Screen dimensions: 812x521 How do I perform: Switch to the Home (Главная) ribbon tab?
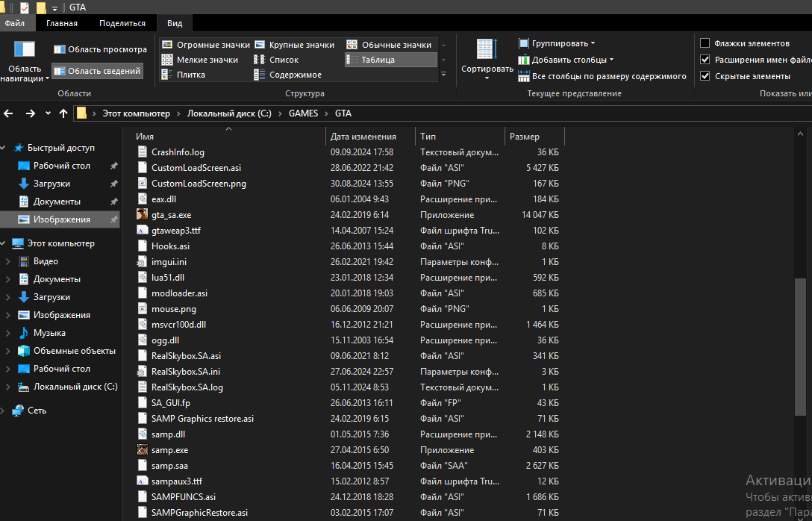click(61, 23)
